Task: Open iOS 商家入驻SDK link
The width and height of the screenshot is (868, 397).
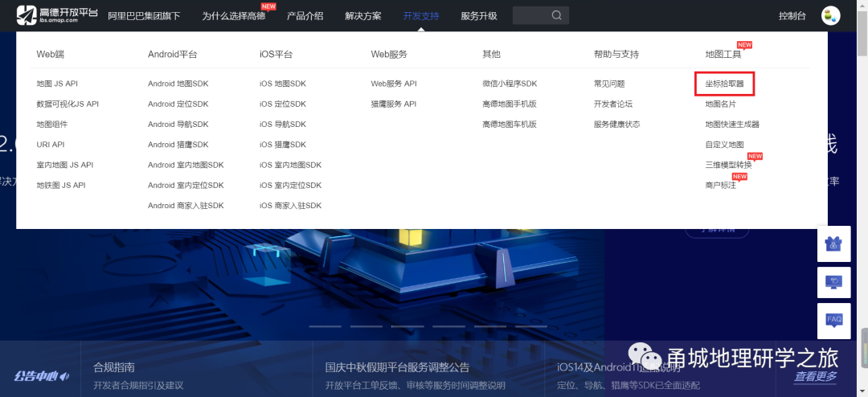Action: (291, 206)
